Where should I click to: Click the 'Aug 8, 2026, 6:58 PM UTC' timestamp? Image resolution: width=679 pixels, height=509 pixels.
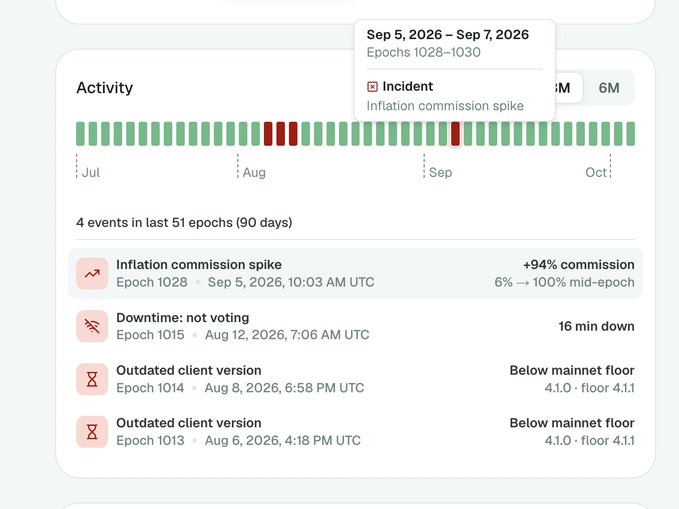click(x=285, y=388)
